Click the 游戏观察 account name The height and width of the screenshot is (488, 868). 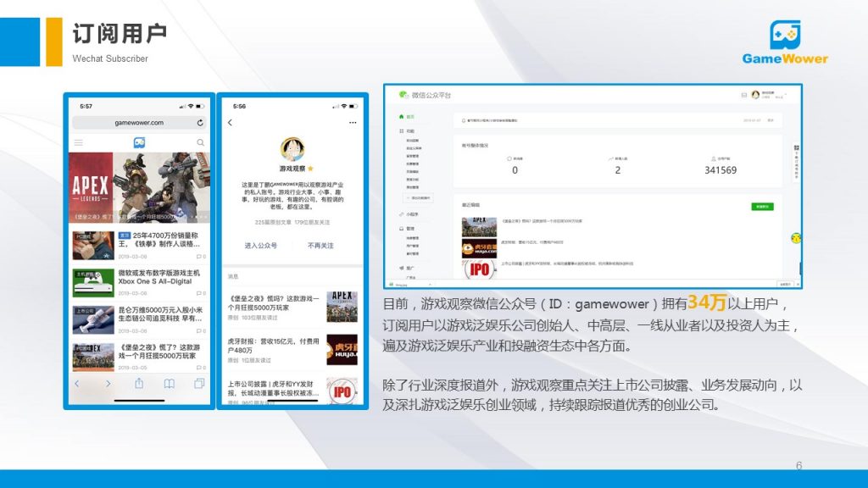[292, 169]
